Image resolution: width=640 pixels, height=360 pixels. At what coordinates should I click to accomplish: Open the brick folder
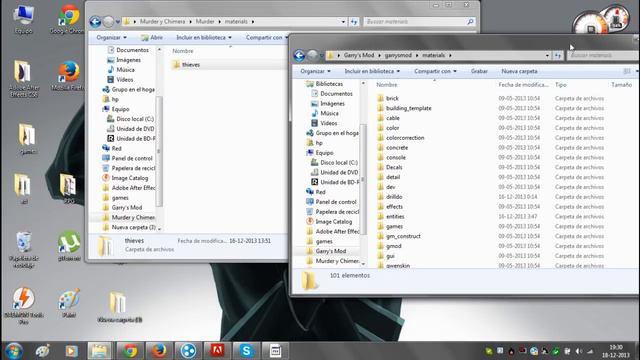392,98
